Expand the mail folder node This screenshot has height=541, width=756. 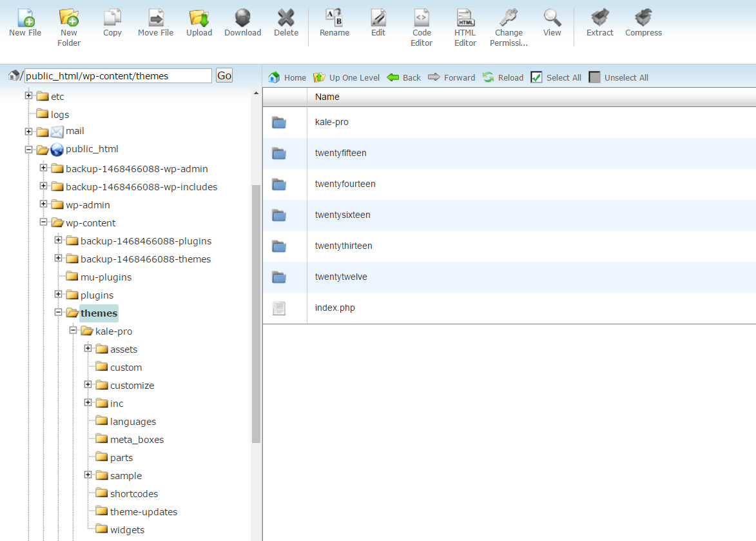click(x=28, y=131)
